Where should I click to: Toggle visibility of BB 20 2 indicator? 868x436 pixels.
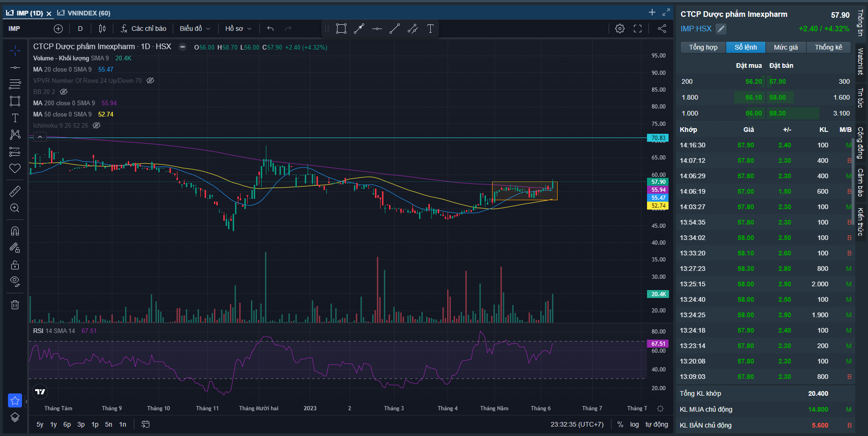pos(64,92)
